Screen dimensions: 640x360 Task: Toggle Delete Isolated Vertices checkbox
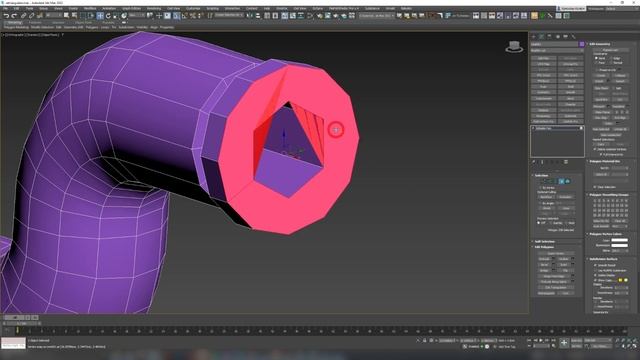coord(595,149)
